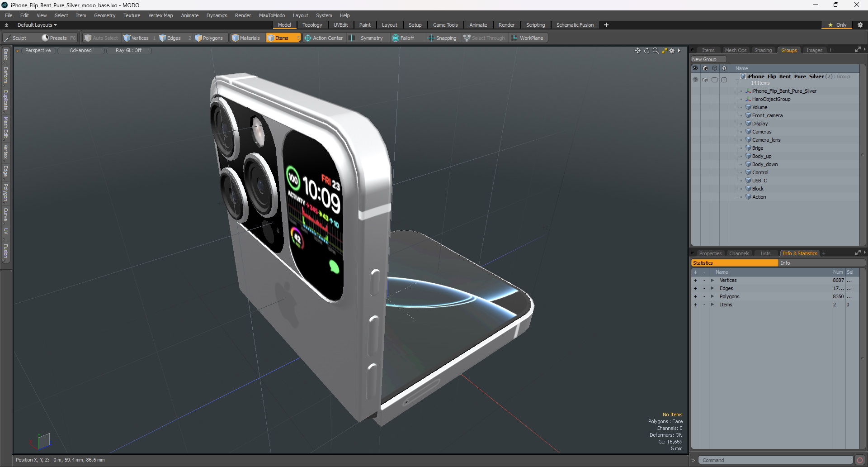The height and width of the screenshot is (467, 868).
Task: Open the Info section
Action: [x=822, y=263]
